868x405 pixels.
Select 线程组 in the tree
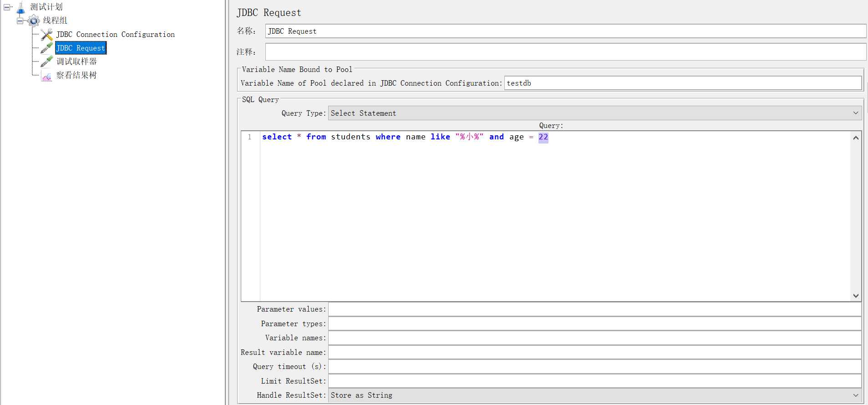(x=55, y=21)
